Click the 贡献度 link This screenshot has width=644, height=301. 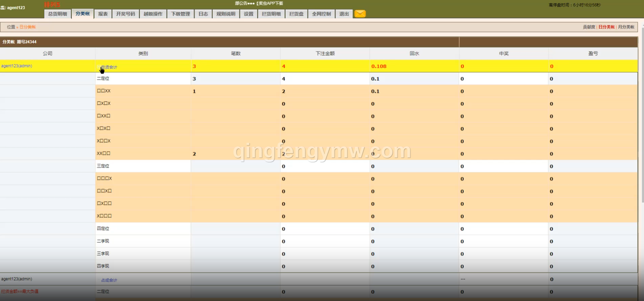point(589,27)
